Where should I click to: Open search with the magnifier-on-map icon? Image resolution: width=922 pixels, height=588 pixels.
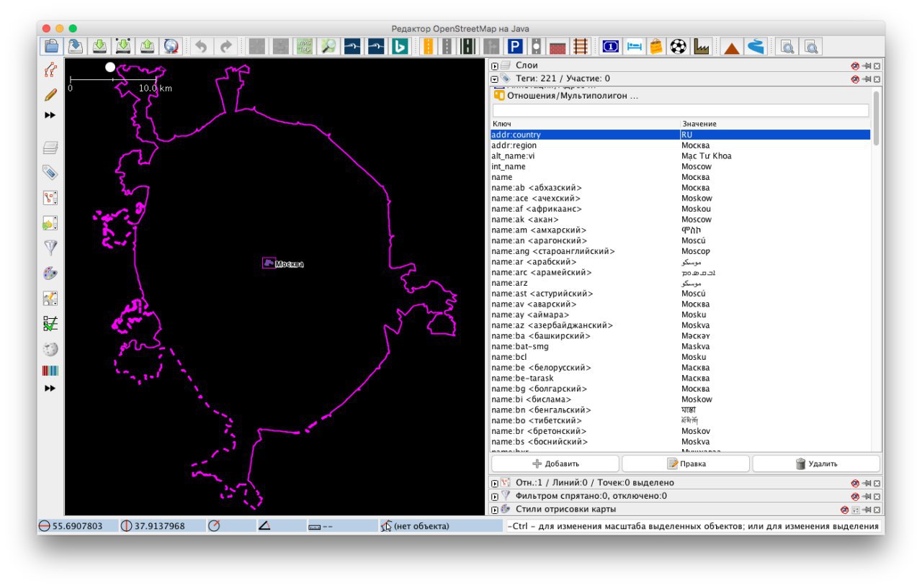click(x=328, y=46)
